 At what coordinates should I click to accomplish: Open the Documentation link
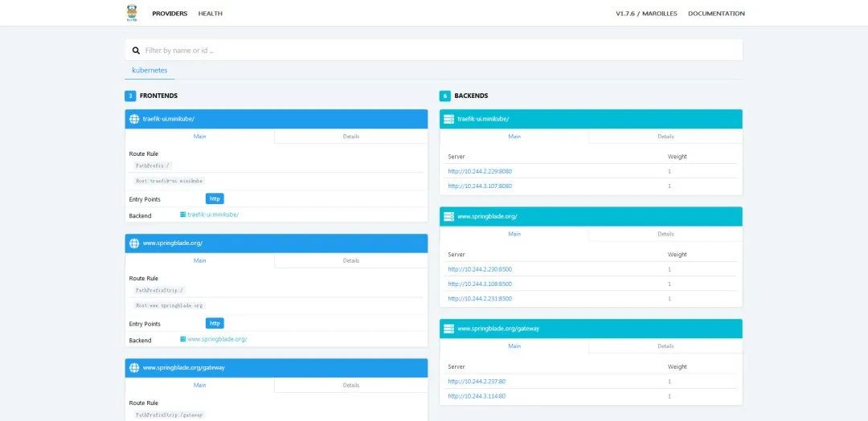coord(716,14)
